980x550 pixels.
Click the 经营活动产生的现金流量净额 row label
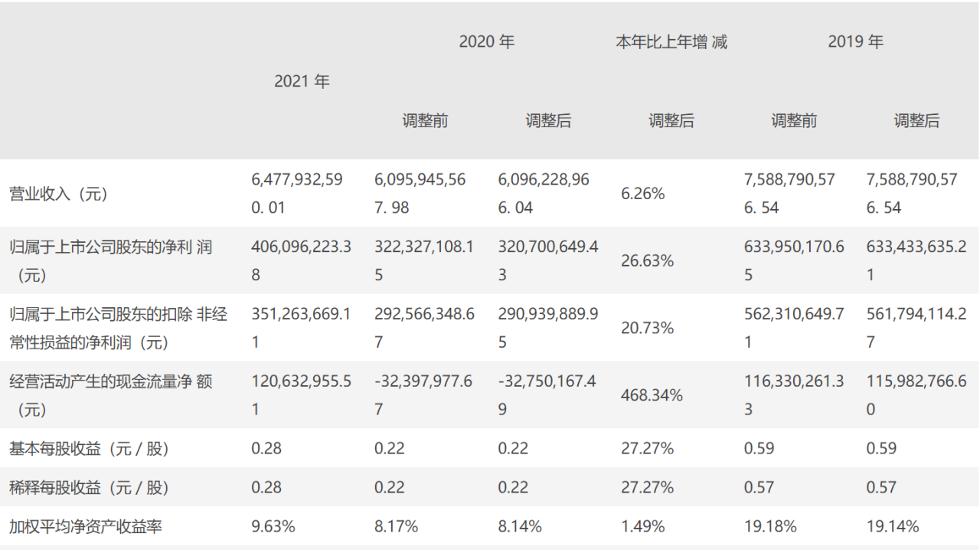[110, 395]
